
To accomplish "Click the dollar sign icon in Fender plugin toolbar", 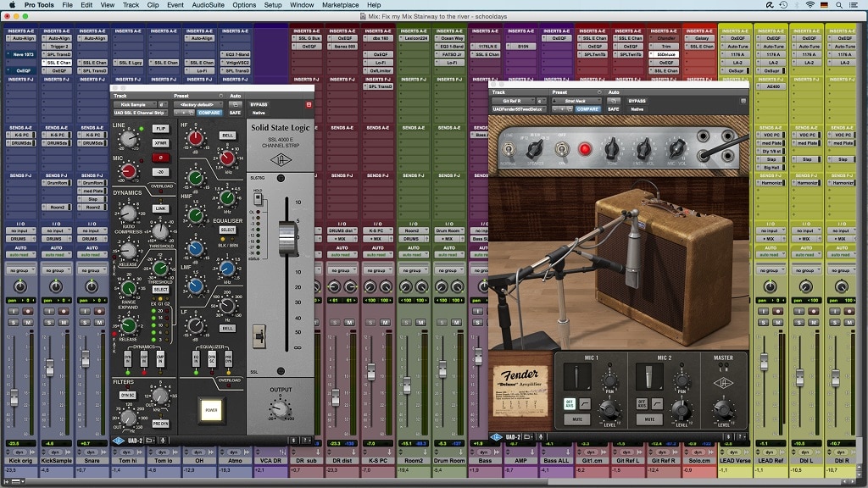I will click(729, 436).
